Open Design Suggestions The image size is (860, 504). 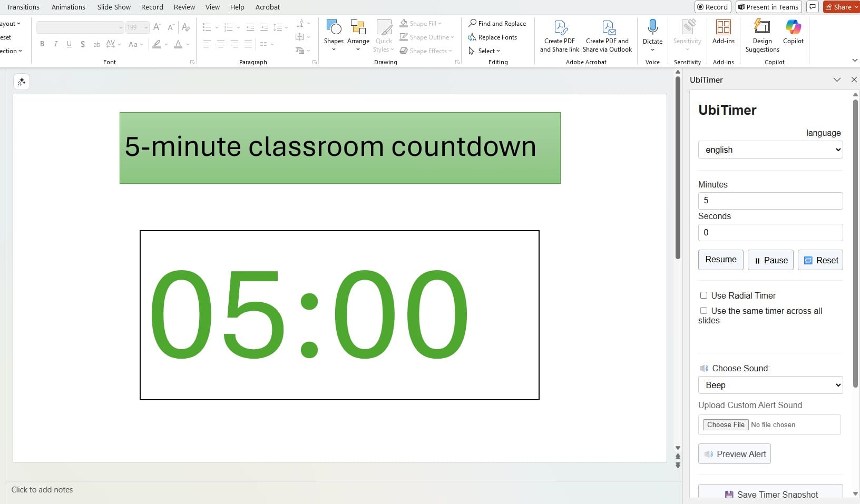click(x=762, y=34)
